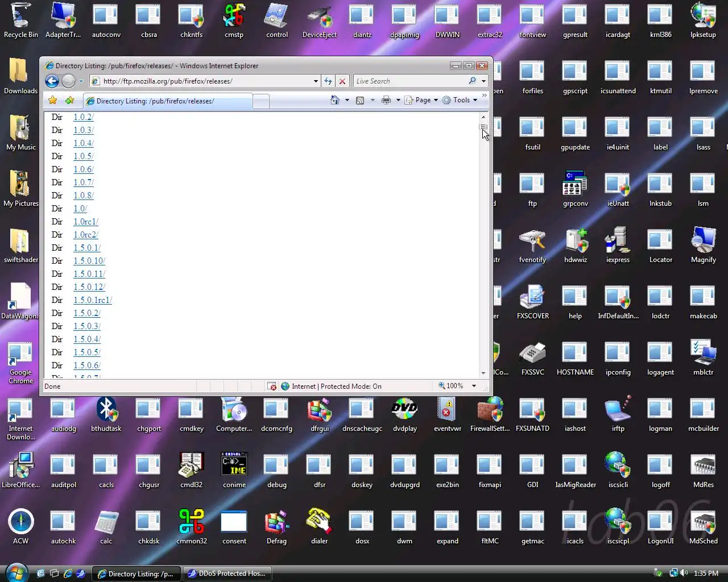Image resolution: width=728 pixels, height=582 pixels.
Task: Switch to DDoS Protected Hos taskbar button
Action: click(227, 573)
